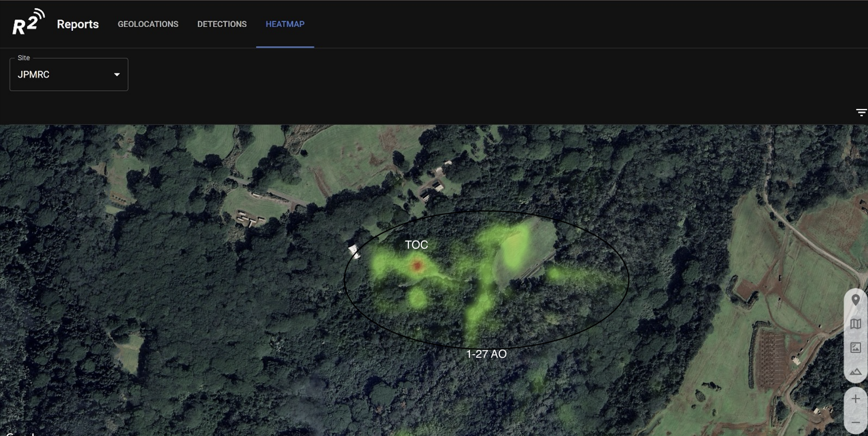This screenshot has width=868, height=436.
Task: Zoom in with the plus button
Action: coord(856,399)
